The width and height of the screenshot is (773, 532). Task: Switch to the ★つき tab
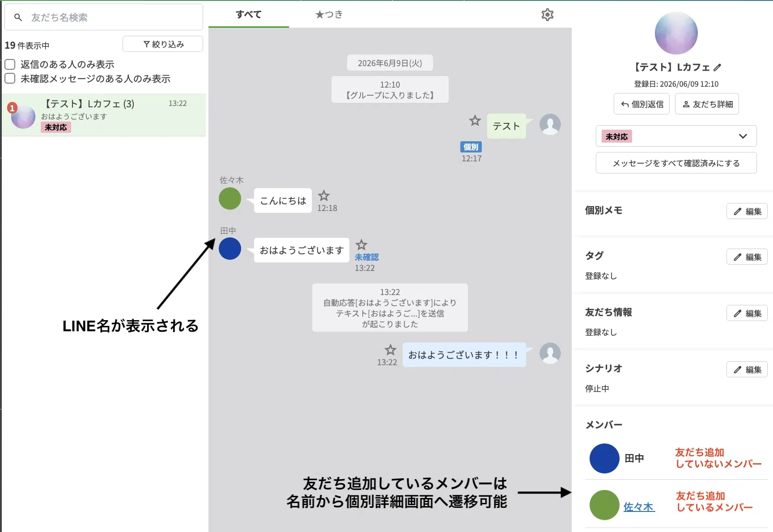(329, 14)
